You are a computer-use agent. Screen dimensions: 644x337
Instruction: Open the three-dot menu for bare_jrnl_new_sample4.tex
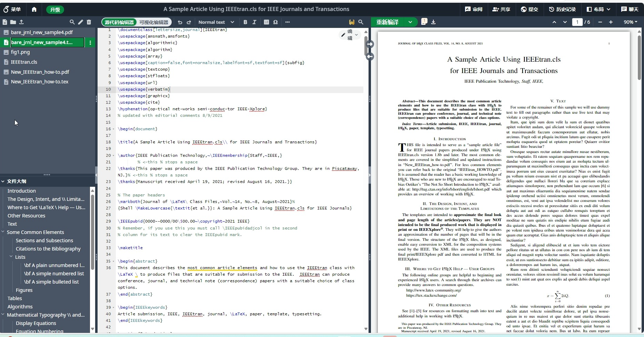[90, 42]
